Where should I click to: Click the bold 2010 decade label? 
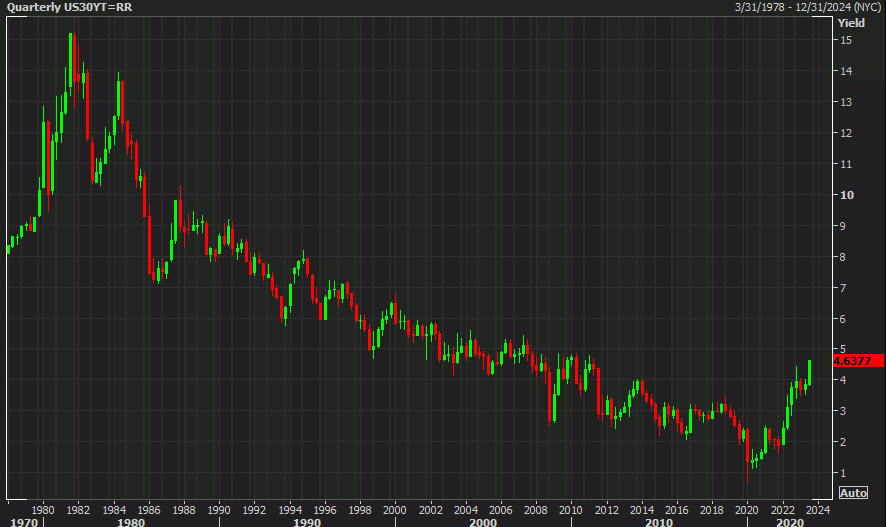pos(659,522)
